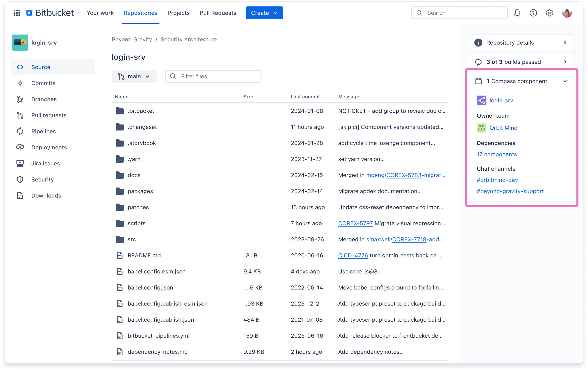This screenshot has width=588, height=371.
Task: Click the 17 components dependencies link
Action: 497,154
